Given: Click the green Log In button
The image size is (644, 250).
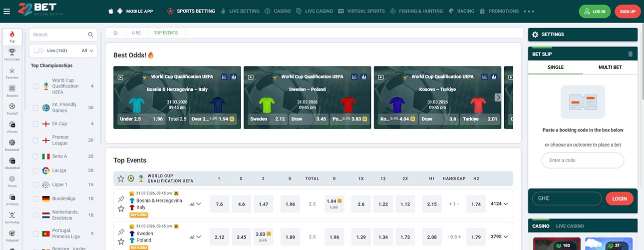Looking at the screenshot, I should click(595, 11).
